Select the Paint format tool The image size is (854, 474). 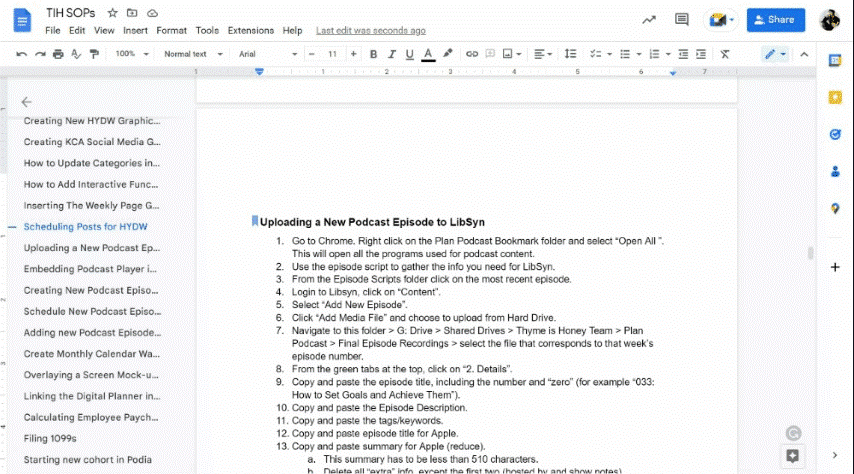(x=94, y=54)
